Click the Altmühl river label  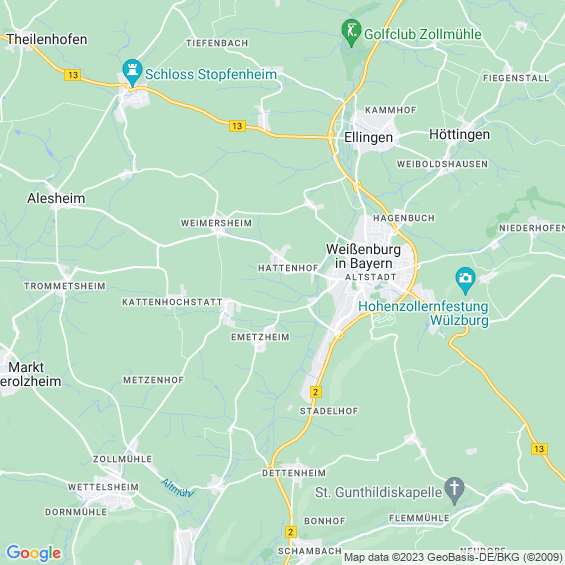pos(178,488)
